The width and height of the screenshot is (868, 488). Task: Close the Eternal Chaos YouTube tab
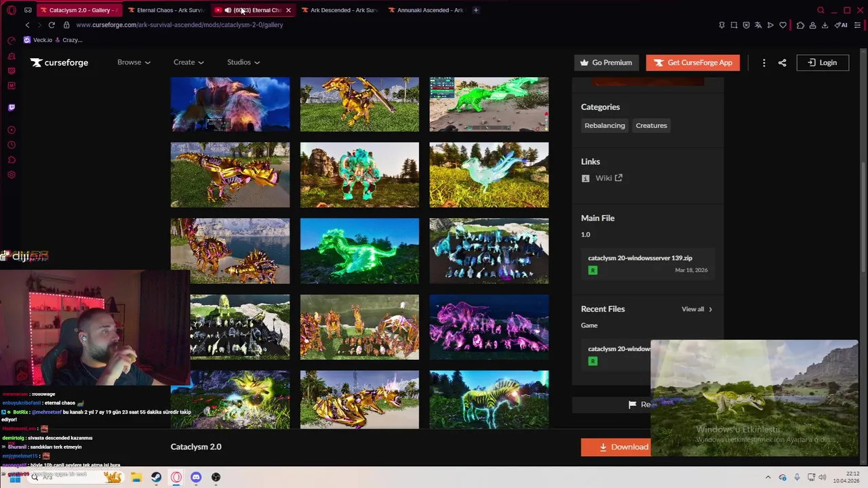(x=288, y=10)
